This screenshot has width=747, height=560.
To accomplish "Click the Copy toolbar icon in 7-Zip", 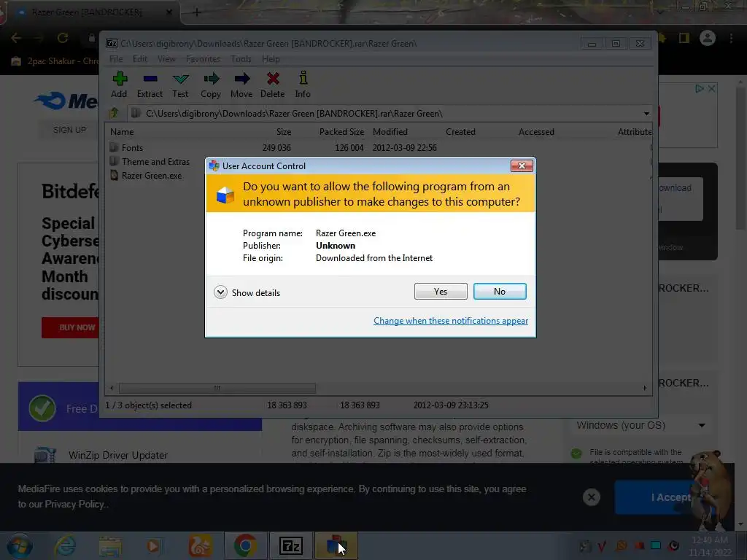I will click(211, 79).
